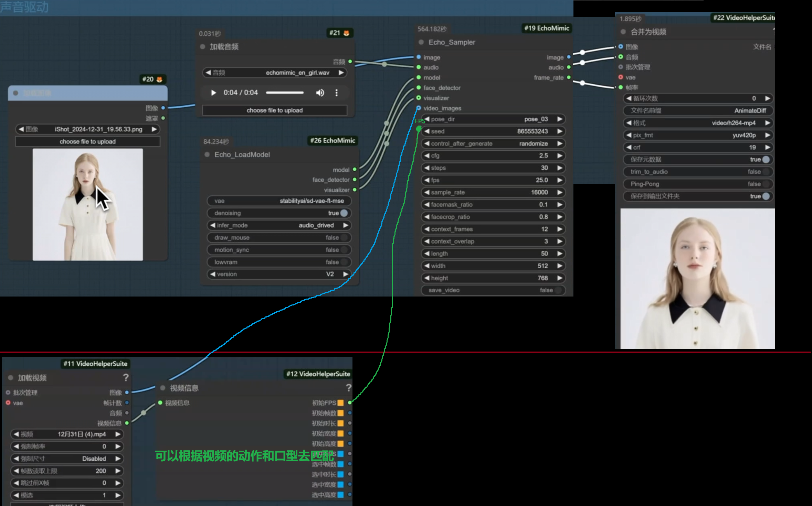Play the echomimic_en_girl.wav audio
812x506 pixels.
tap(213, 93)
